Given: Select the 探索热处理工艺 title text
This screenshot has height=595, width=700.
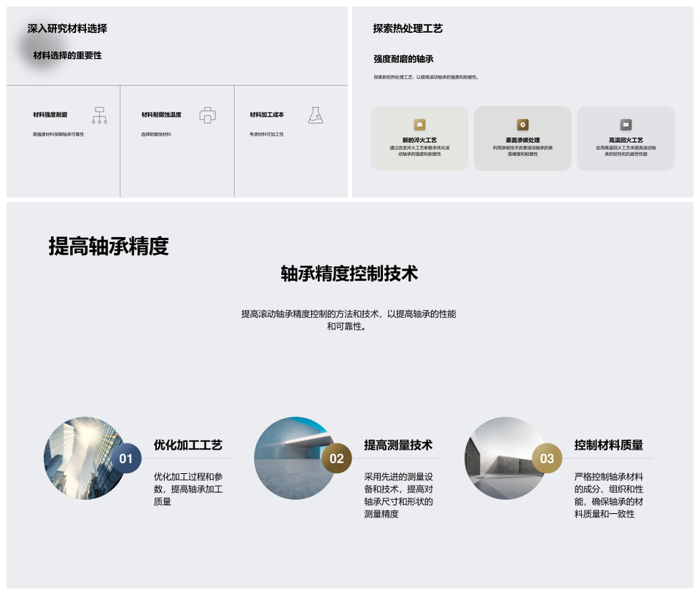Looking at the screenshot, I should [x=408, y=28].
